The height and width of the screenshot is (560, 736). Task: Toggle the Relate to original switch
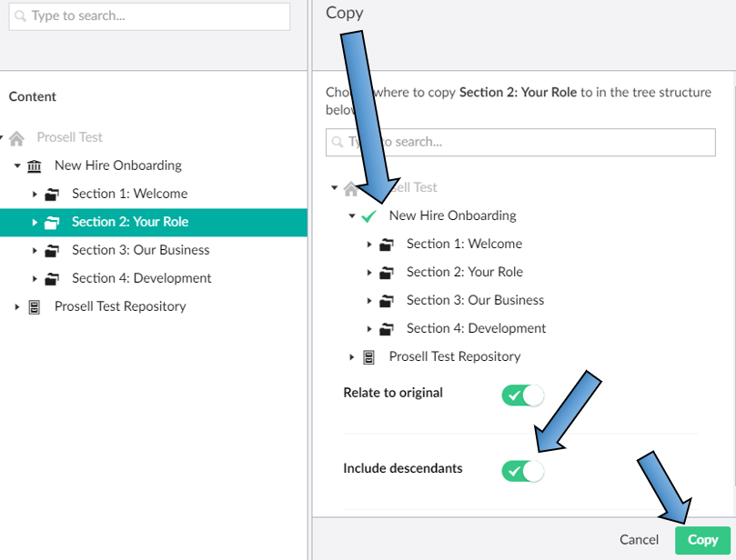[x=521, y=395]
